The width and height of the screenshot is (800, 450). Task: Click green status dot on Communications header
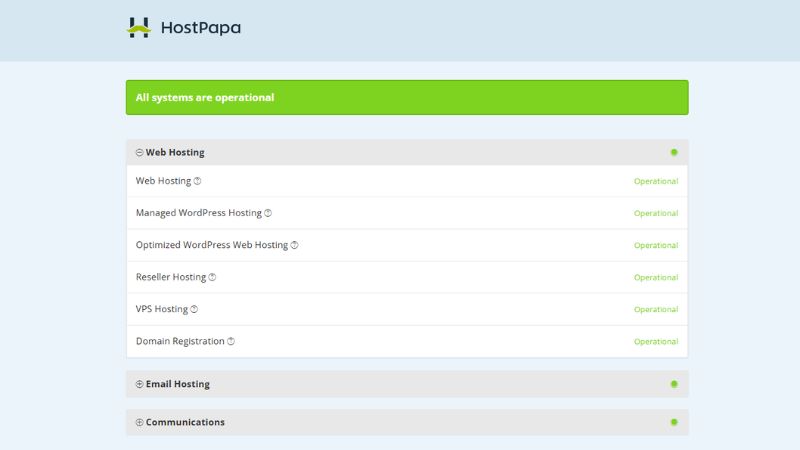674,422
